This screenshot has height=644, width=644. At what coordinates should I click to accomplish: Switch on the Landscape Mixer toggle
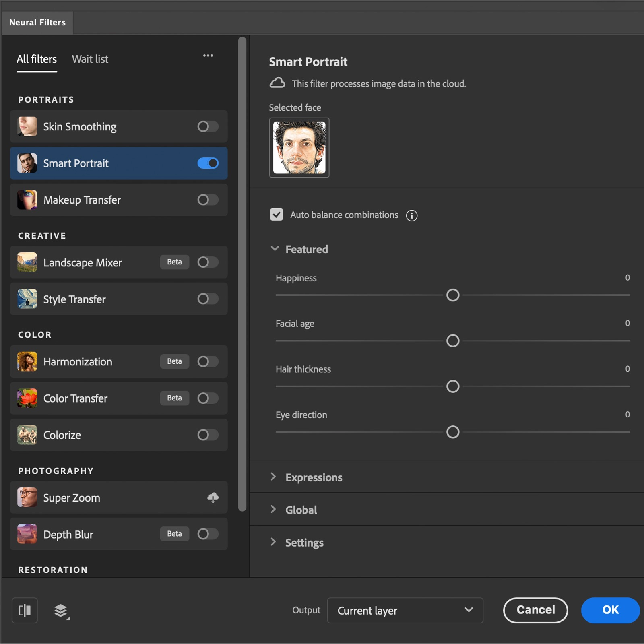tap(208, 262)
